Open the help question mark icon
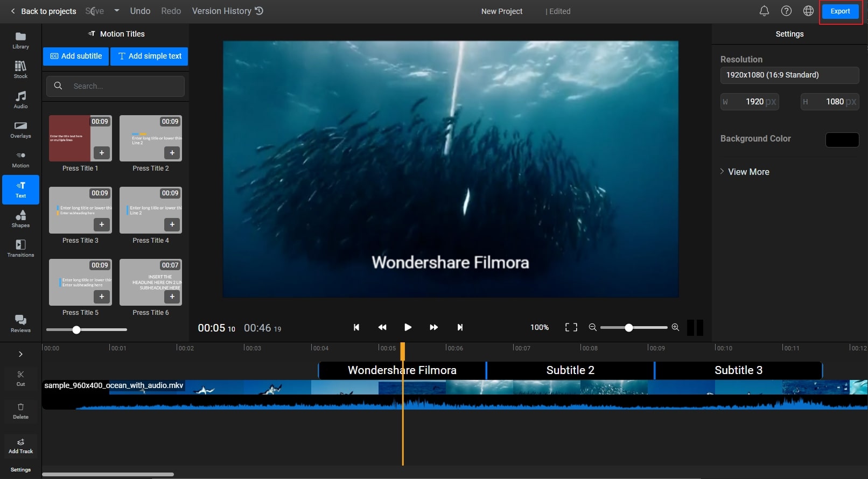 (786, 11)
